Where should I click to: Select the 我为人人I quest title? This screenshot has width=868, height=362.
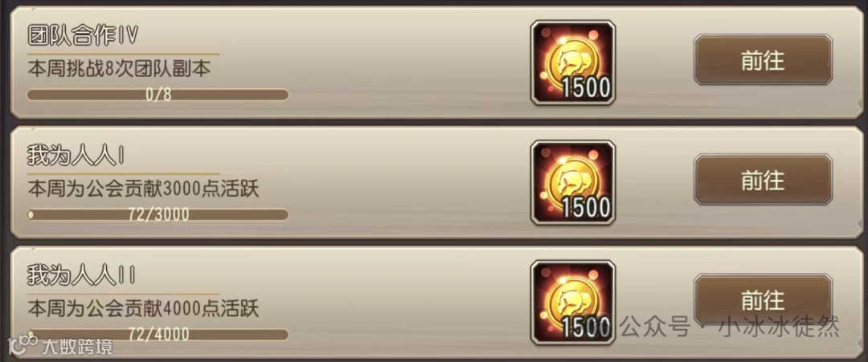76,157
